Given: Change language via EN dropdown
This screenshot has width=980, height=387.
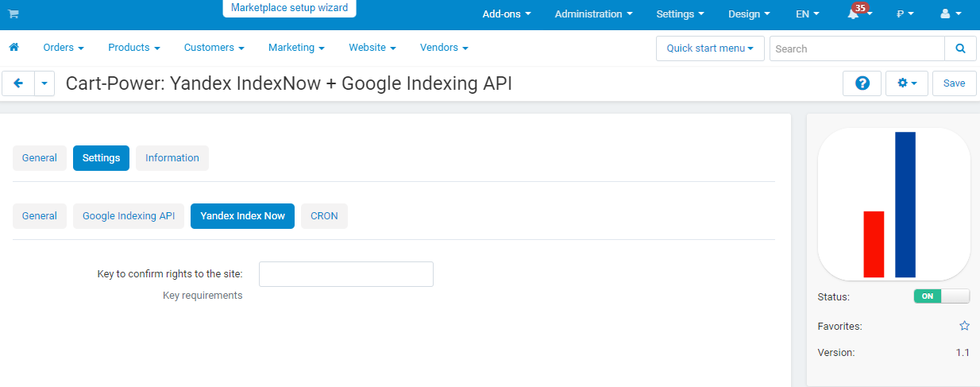Looking at the screenshot, I should coord(808,14).
